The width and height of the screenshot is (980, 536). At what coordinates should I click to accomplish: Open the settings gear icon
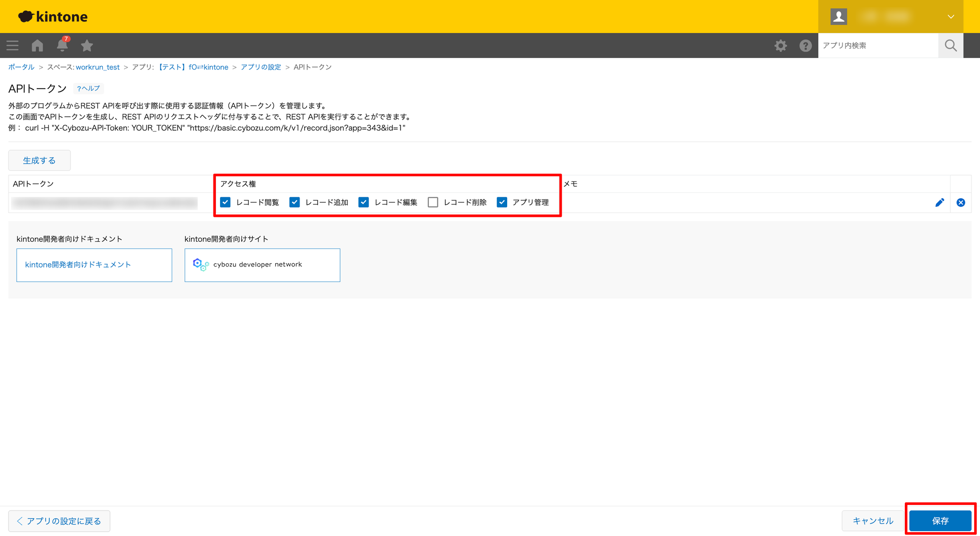tap(780, 45)
